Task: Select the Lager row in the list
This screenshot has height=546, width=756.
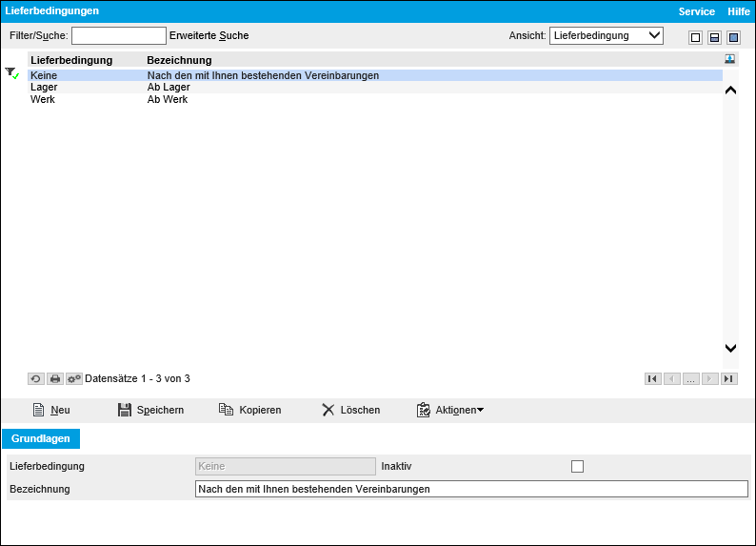Action: [x=375, y=88]
